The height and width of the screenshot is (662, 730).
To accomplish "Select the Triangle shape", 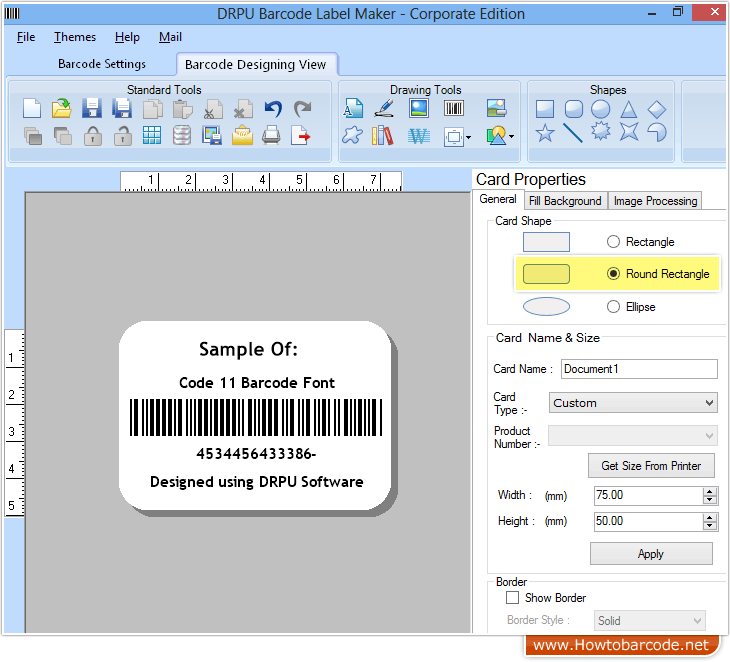I will 629,109.
